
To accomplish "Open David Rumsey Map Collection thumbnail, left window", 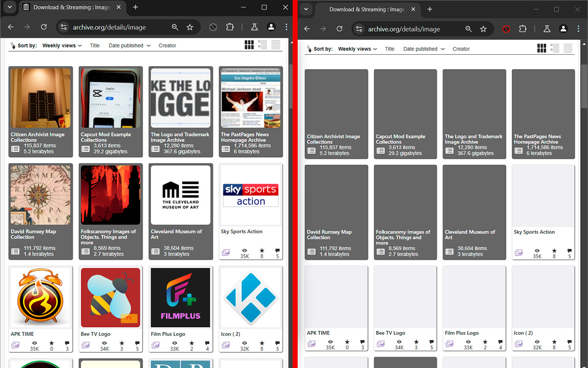I will [x=40, y=195].
